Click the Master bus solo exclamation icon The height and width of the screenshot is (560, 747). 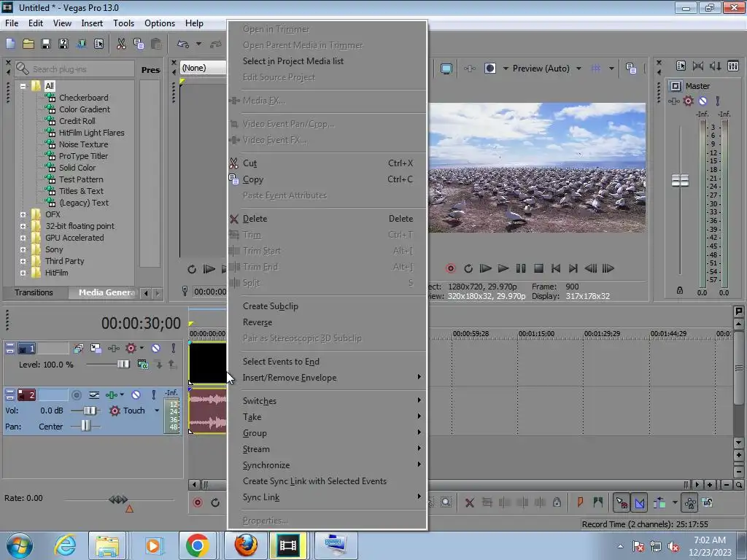click(x=718, y=101)
